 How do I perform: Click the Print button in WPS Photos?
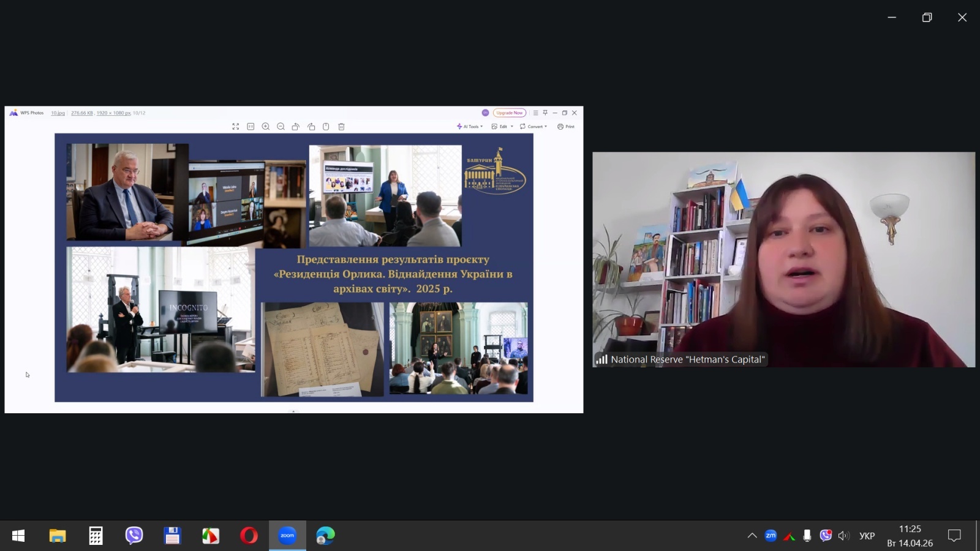click(x=566, y=127)
